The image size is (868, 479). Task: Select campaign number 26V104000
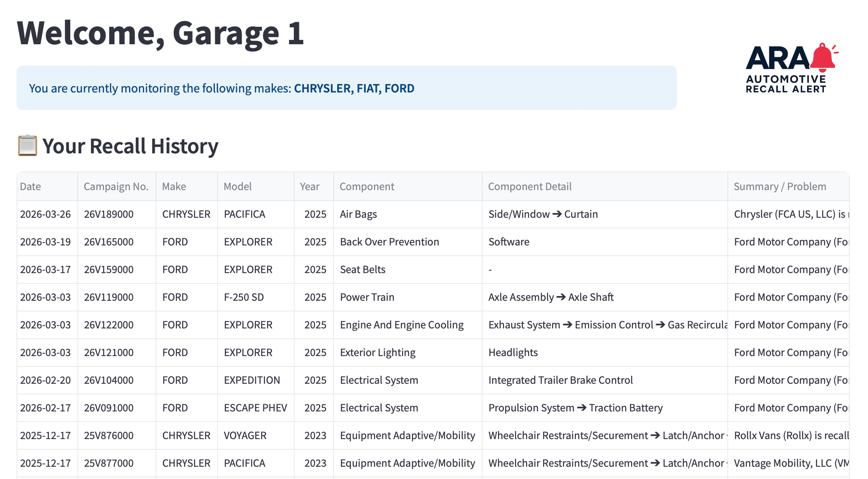[116, 380]
